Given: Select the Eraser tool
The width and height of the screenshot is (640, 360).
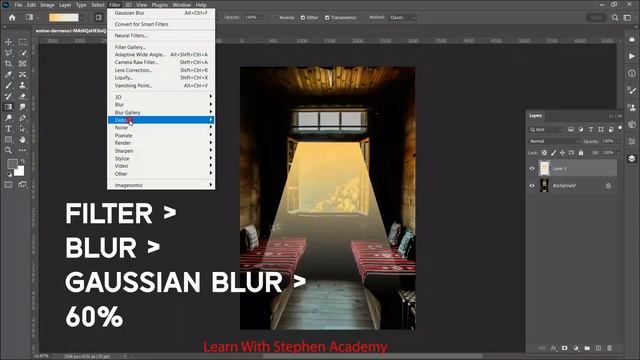Looking at the screenshot, I should point(22,96).
